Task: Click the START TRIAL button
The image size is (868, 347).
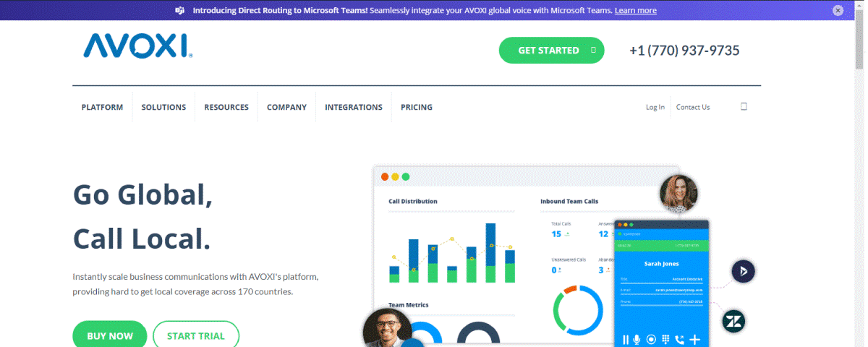Action: click(x=196, y=335)
